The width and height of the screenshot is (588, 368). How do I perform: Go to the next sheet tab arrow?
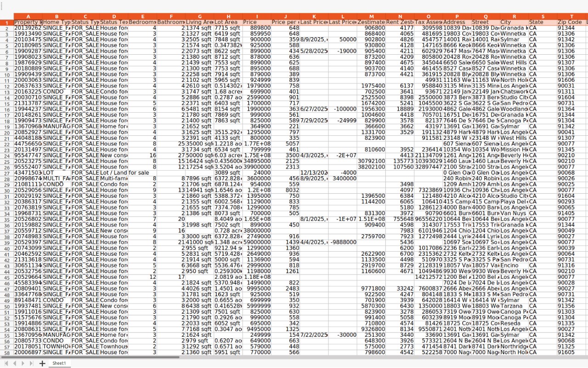pyautogui.click(x=23, y=363)
